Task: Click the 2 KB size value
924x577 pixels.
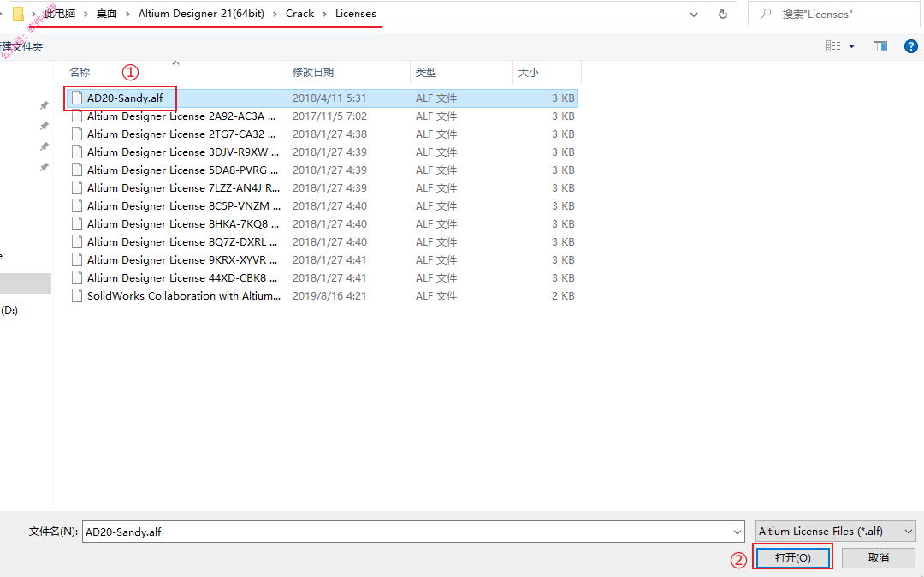Action: tap(563, 296)
